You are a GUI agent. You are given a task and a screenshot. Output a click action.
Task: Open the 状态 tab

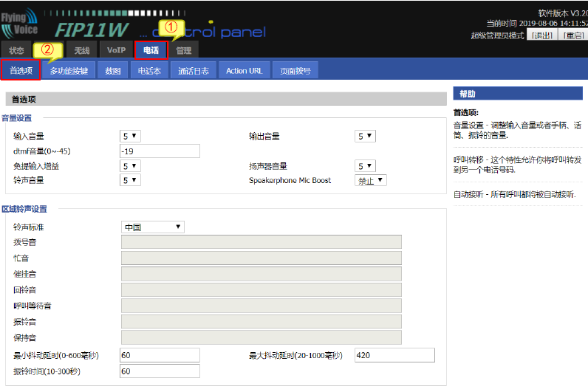(x=16, y=50)
